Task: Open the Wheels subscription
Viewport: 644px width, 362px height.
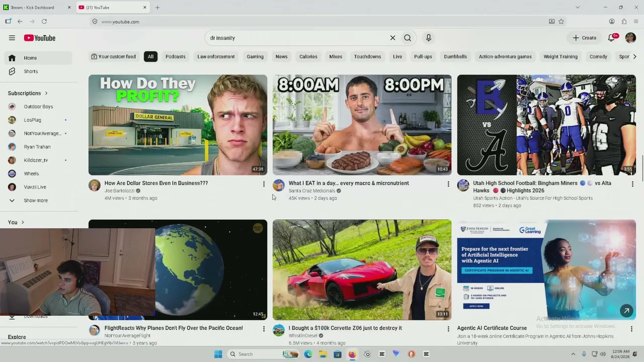Action: [38, 173]
